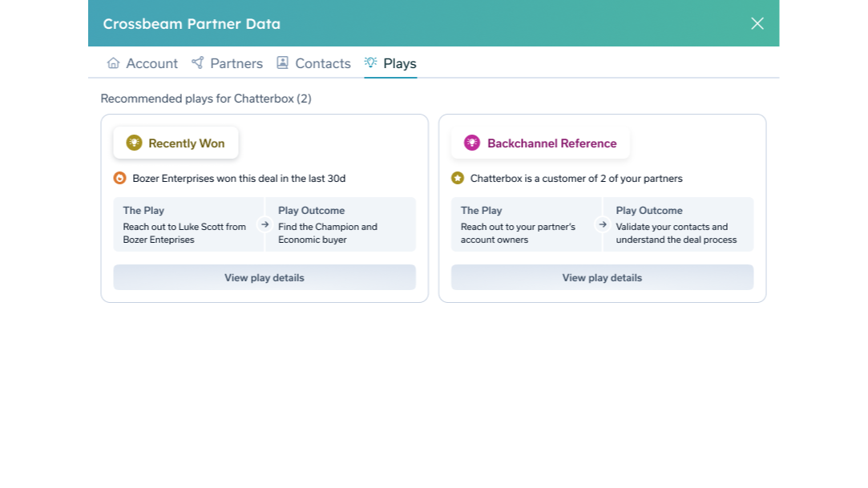Image resolution: width=868 pixels, height=488 pixels.
Task: Click the person badge icon beside Contacts
Action: (282, 63)
